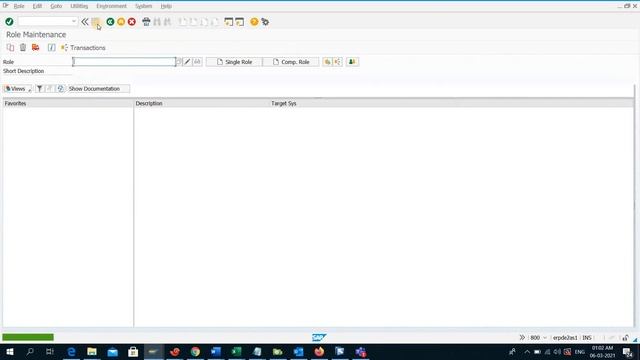Open the Help menu
This screenshot has width=640, height=360.
166,6
